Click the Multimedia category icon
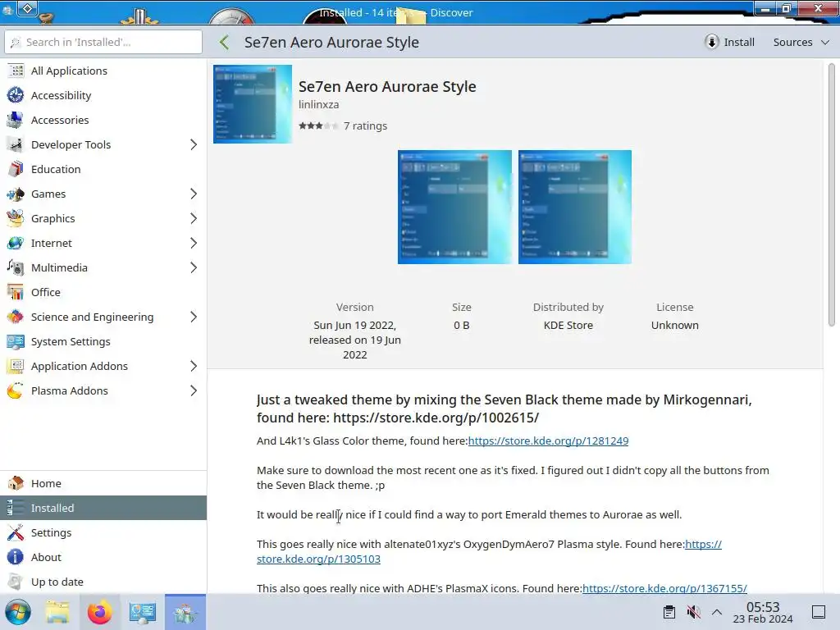840x630 pixels. 16,268
